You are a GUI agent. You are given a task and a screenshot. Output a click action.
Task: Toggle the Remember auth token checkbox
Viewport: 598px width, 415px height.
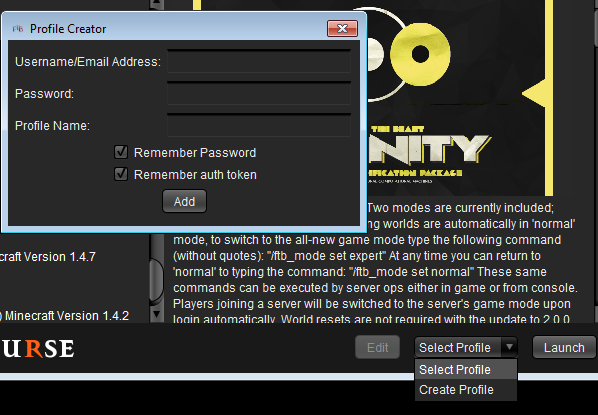(x=121, y=174)
